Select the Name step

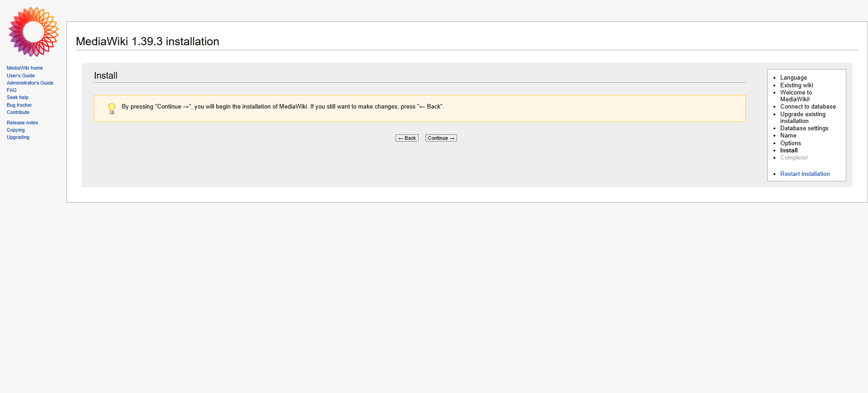(x=788, y=136)
